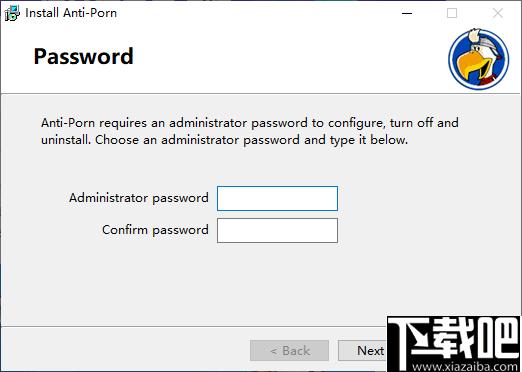Click the 下载吧 watermark logo
The height and width of the screenshot is (372, 522).
(x=454, y=339)
